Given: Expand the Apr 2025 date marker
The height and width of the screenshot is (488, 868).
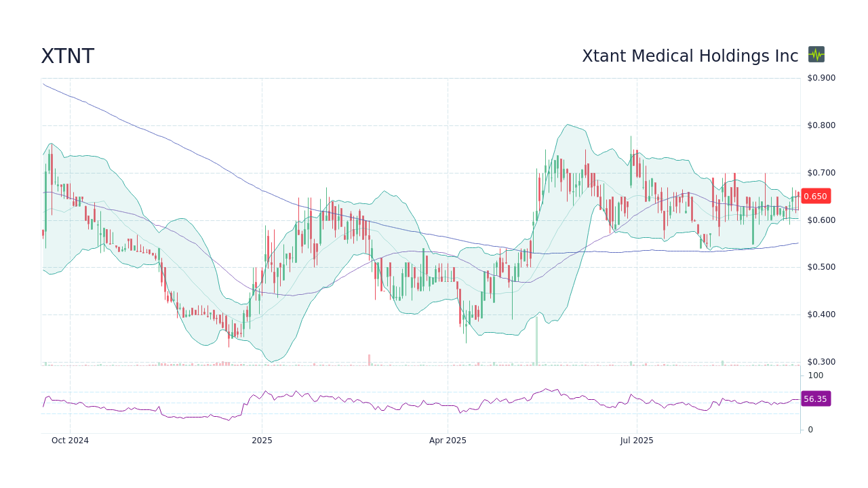Looking at the screenshot, I should coord(447,441).
